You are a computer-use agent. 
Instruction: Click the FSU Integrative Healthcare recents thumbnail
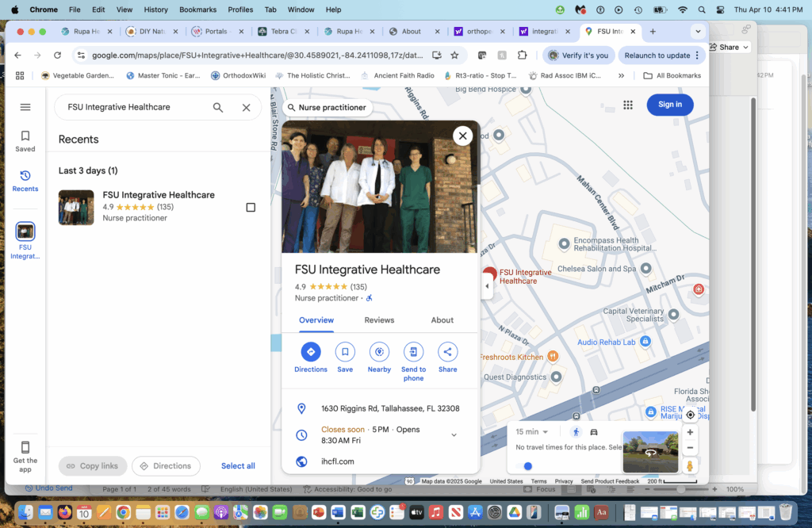click(x=76, y=208)
